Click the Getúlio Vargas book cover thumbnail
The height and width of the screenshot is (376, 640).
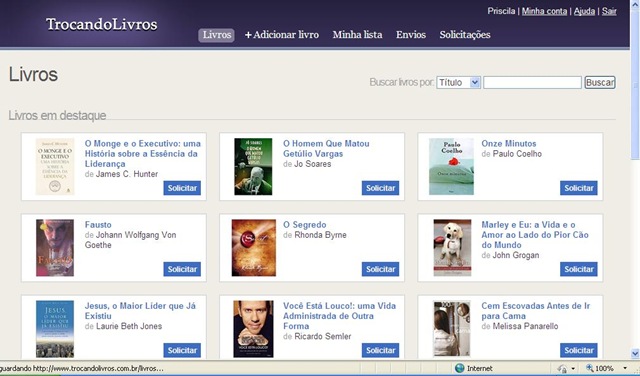pos(253,167)
